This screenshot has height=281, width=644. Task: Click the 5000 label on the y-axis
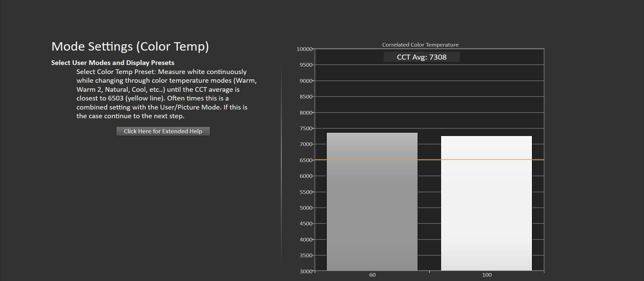306,208
